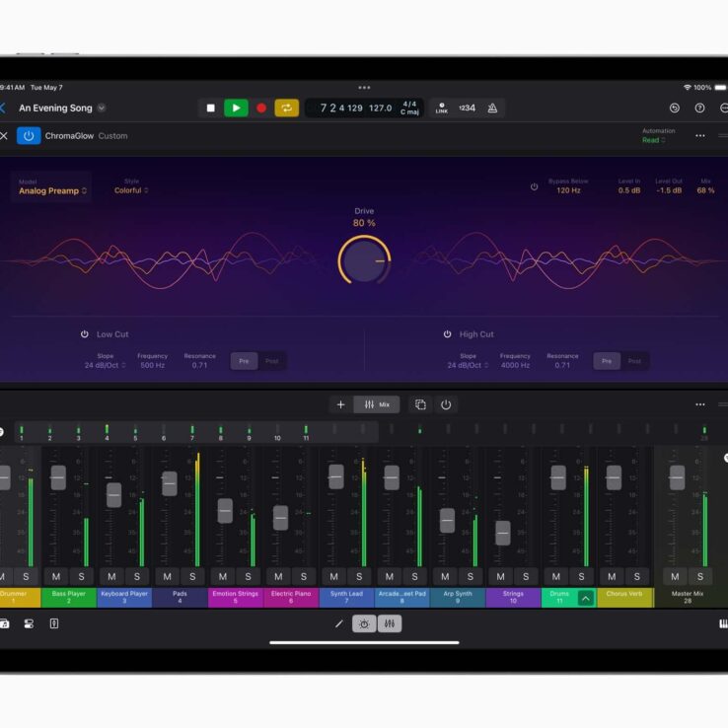This screenshot has height=728, width=728.
Task: Open the Automation Read mode dropdown
Action: point(654,140)
